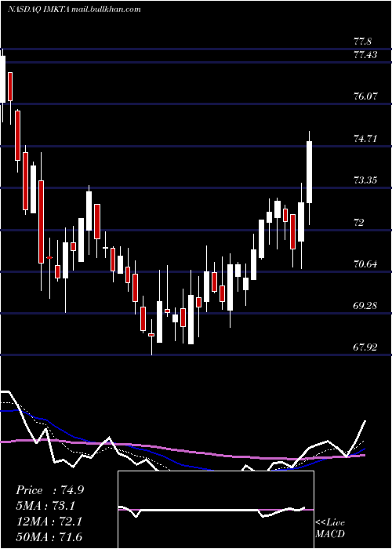Click the 74.71 price level label
Screen dimensions: 392x549
click(365, 139)
